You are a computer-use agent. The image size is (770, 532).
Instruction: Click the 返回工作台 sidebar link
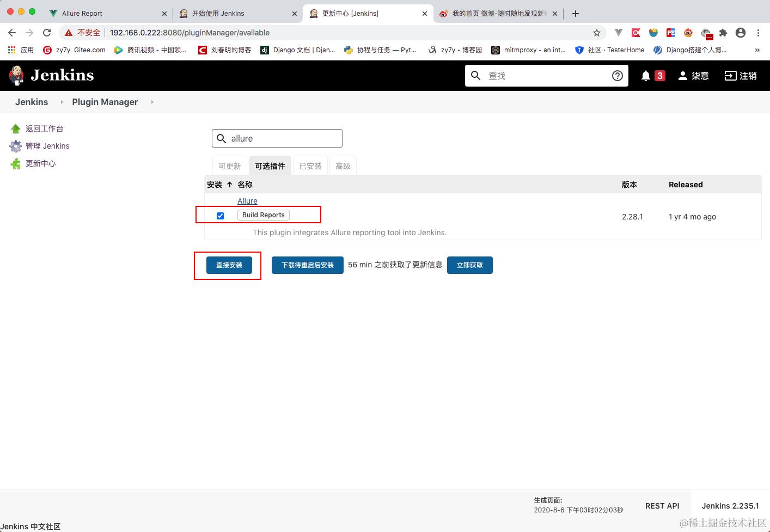(45, 129)
